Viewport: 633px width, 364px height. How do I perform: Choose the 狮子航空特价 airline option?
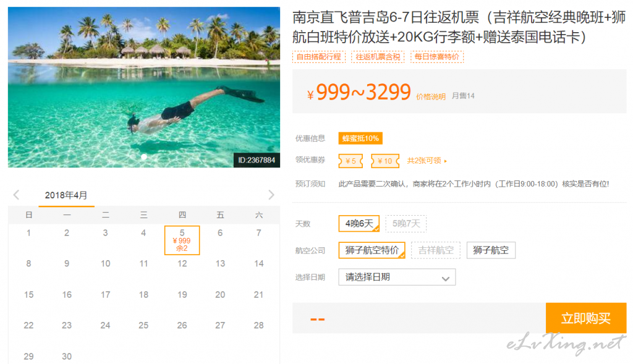(x=372, y=250)
